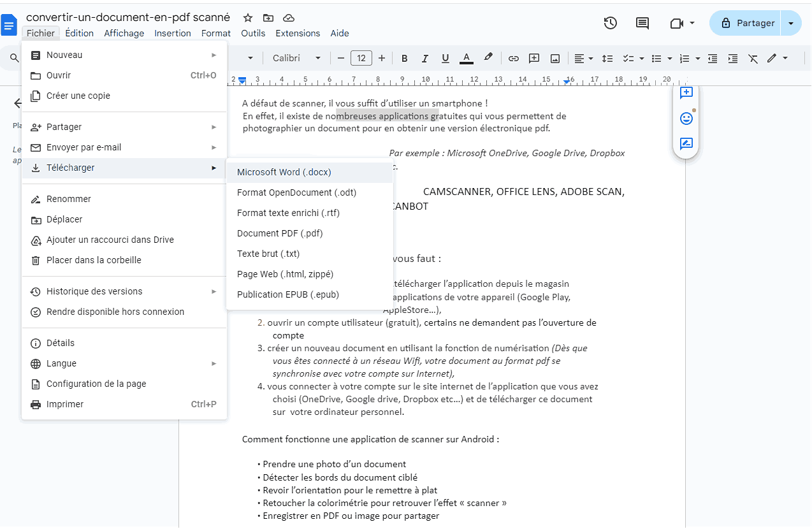Open the meeting camera dropdown arrow
Viewport: 812px width, 529px height.
click(692, 23)
